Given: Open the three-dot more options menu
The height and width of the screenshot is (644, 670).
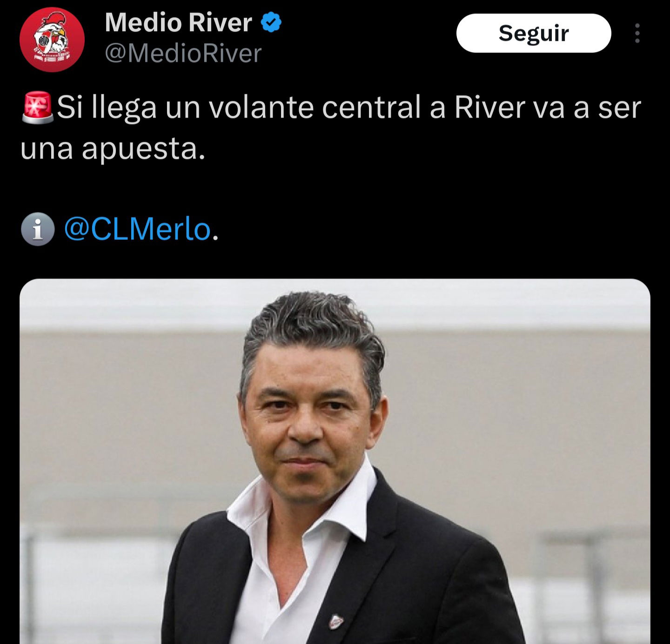Looking at the screenshot, I should pos(637,33).
